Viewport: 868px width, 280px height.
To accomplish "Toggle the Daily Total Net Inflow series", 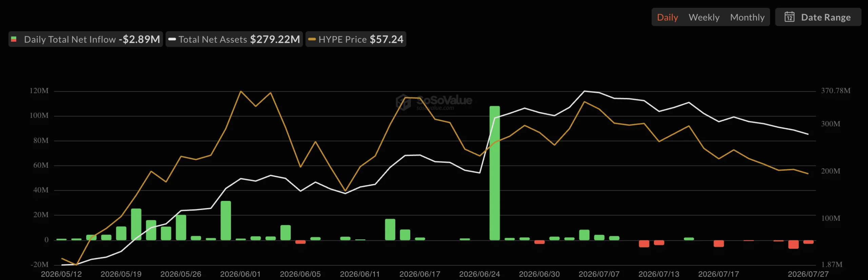I will pos(85,39).
